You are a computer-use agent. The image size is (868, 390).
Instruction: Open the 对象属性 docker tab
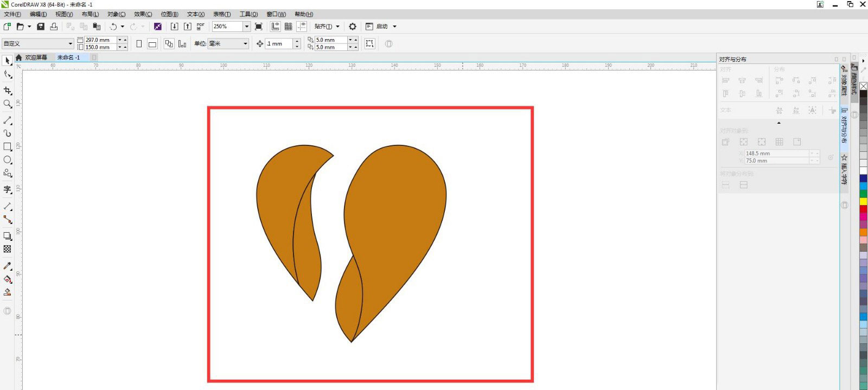(x=844, y=81)
